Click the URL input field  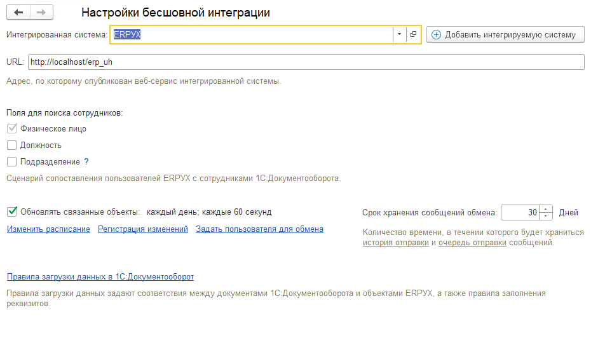tap(306, 62)
